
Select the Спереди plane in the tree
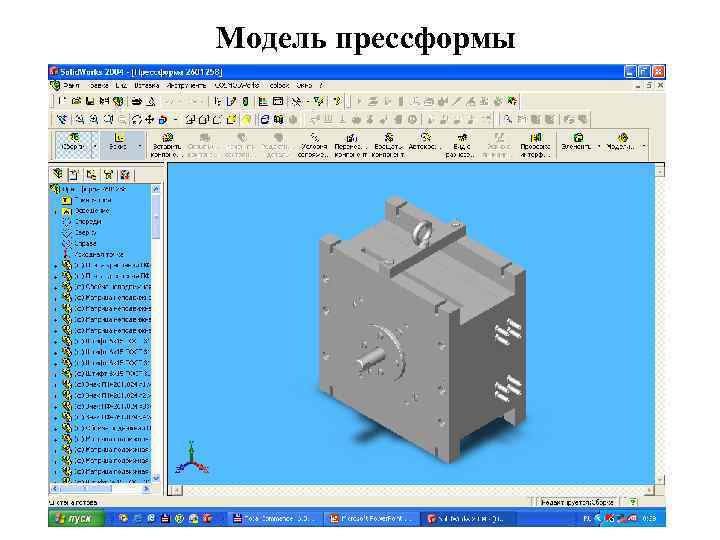pyautogui.click(x=82, y=222)
